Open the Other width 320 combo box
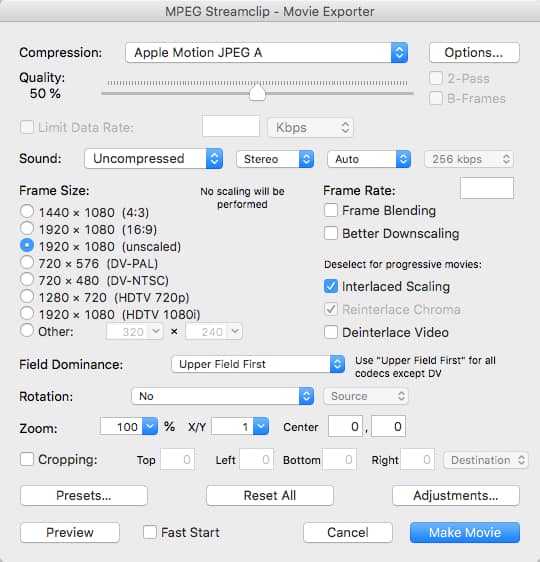 coord(135,332)
